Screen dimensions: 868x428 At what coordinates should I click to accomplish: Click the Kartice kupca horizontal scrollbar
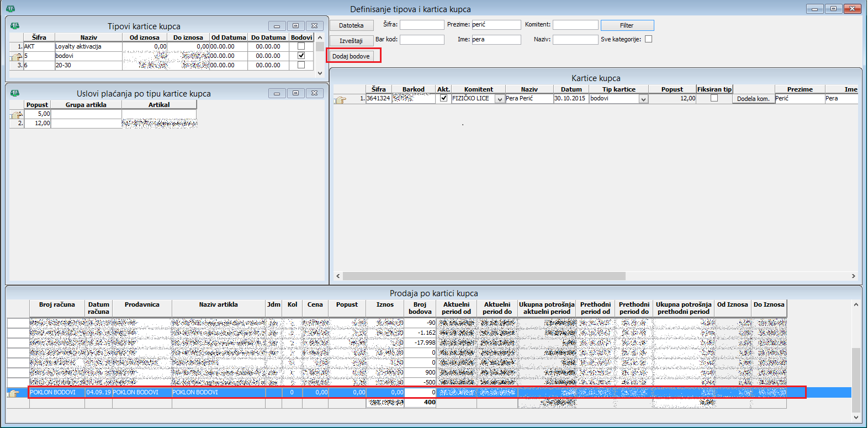coord(484,276)
